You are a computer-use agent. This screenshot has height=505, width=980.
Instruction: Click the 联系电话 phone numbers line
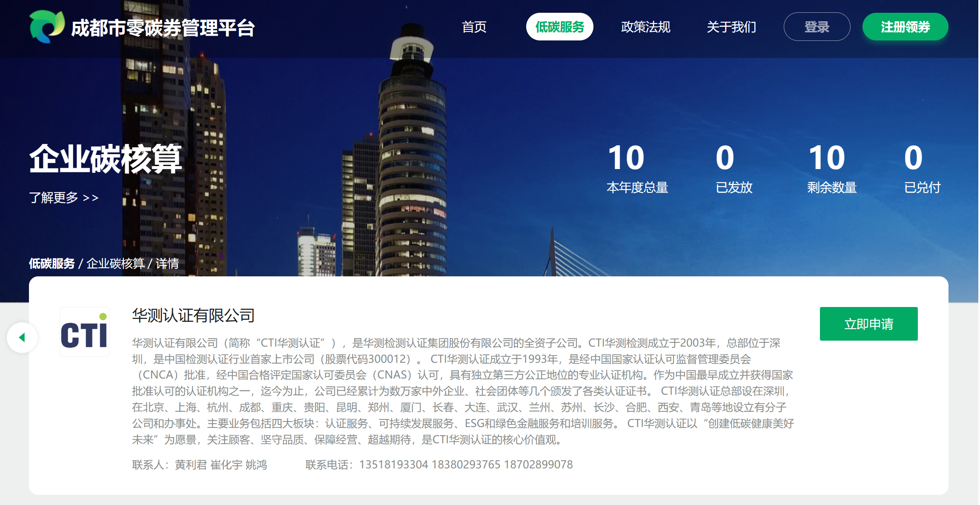(439, 465)
